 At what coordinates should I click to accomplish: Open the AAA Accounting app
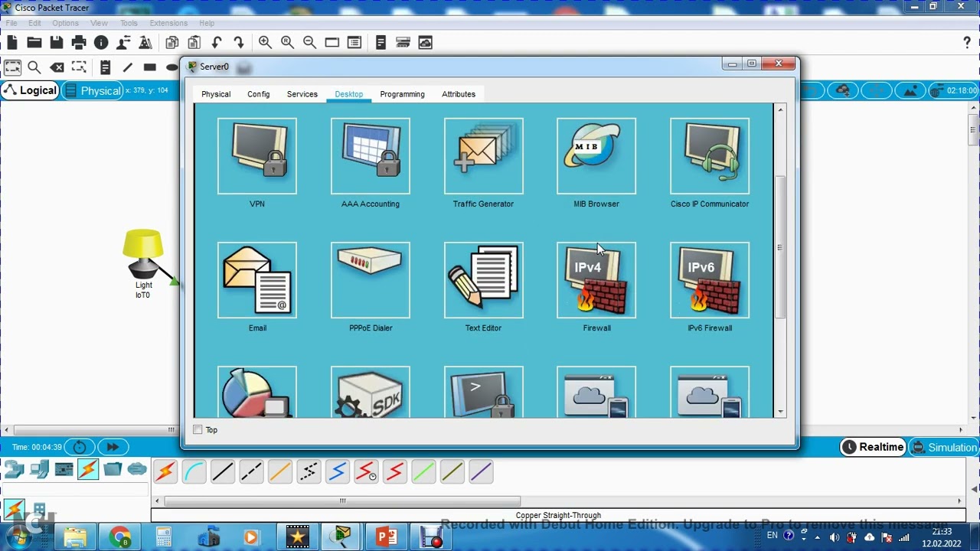(x=371, y=156)
